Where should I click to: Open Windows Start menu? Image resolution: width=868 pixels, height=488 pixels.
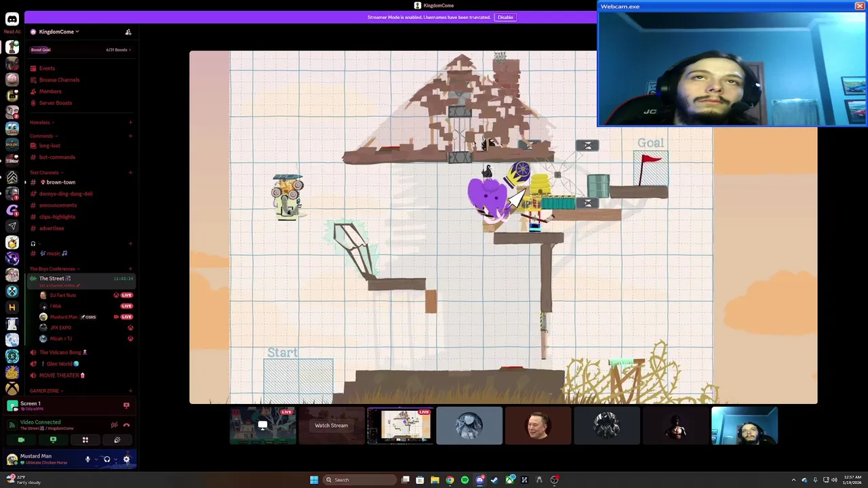pyautogui.click(x=314, y=480)
